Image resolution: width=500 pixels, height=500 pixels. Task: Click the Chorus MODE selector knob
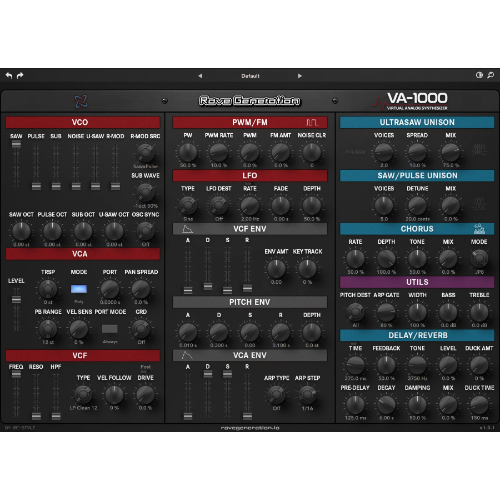point(479,259)
